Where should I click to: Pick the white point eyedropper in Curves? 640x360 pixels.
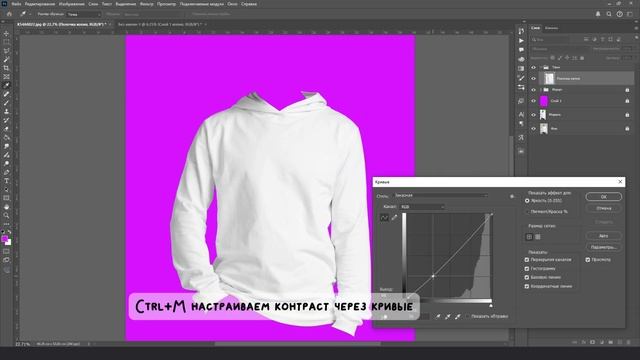click(x=458, y=316)
